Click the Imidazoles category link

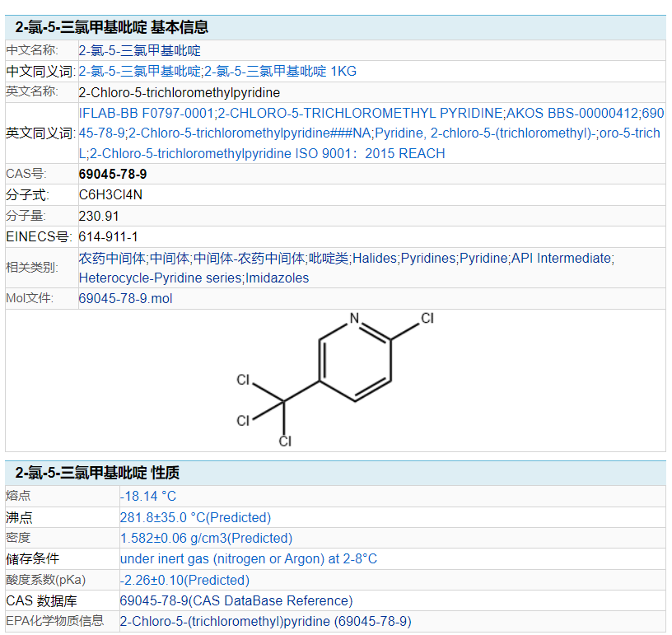(x=277, y=278)
